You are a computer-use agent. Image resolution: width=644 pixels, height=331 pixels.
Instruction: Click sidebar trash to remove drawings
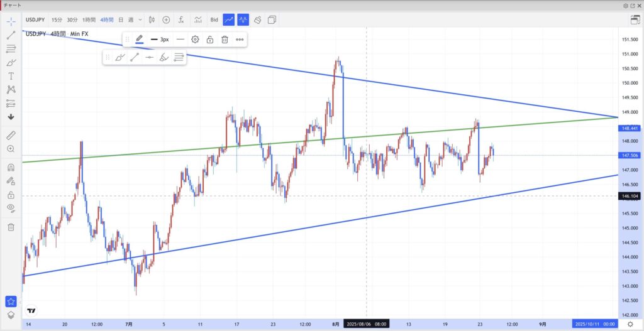point(11,227)
